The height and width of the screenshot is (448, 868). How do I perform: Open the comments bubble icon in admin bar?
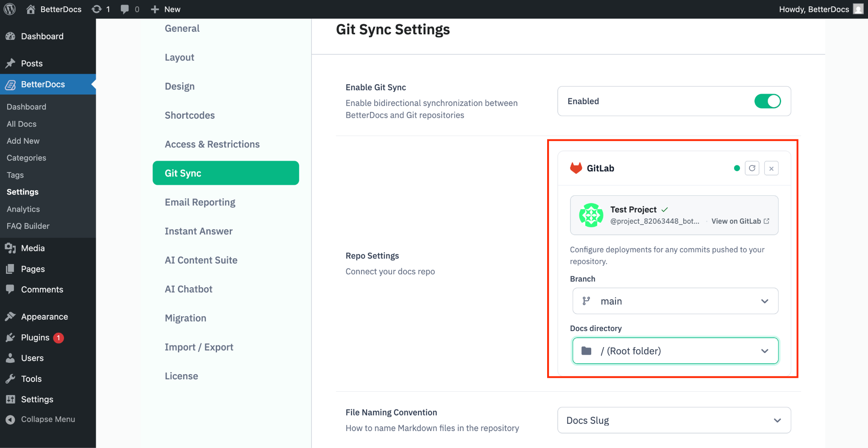(125, 9)
